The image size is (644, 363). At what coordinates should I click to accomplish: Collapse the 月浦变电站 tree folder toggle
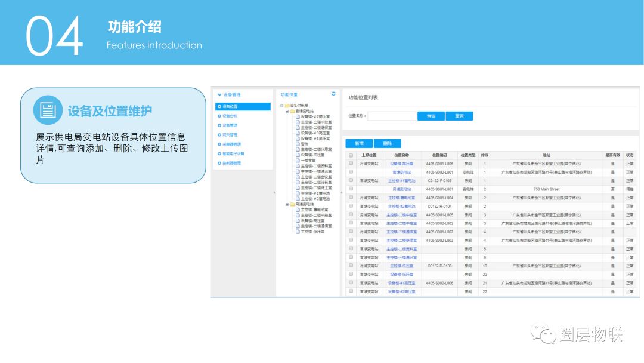click(287, 204)
